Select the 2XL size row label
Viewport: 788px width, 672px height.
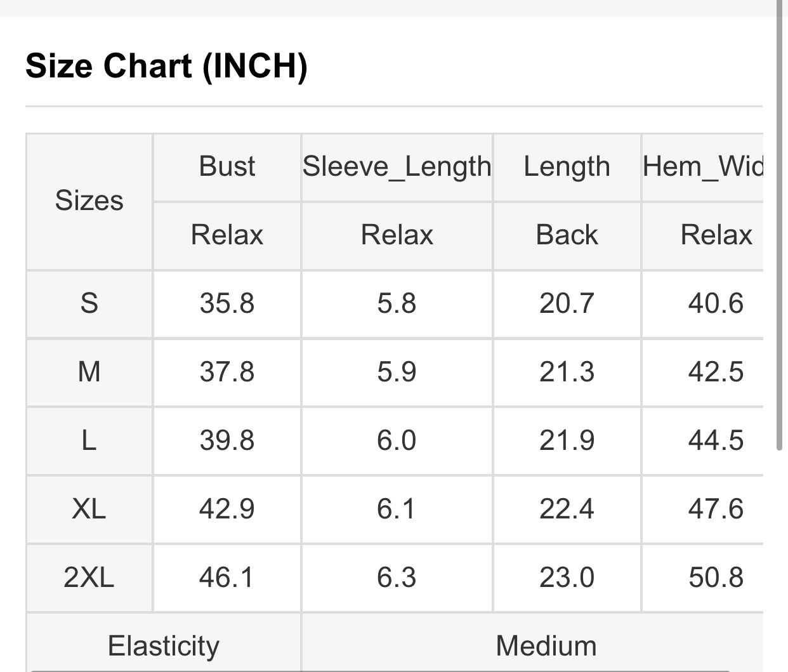89,577
